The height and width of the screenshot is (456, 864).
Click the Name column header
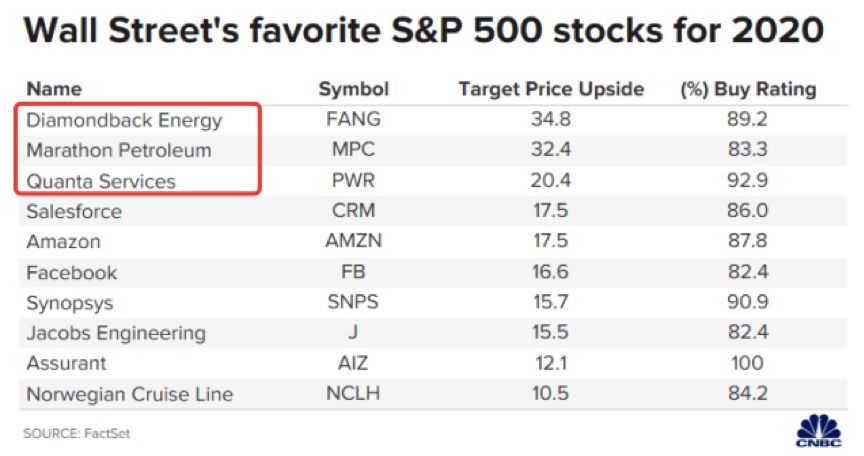[54, 89]
